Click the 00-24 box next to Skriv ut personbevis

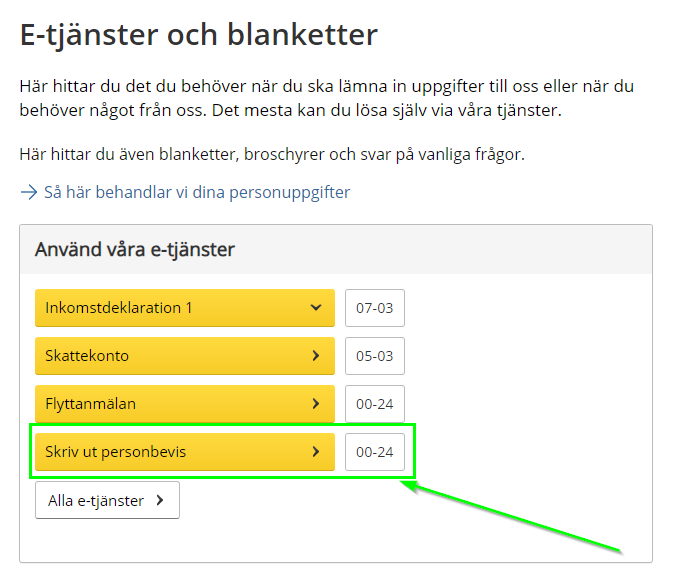[374, 452]
